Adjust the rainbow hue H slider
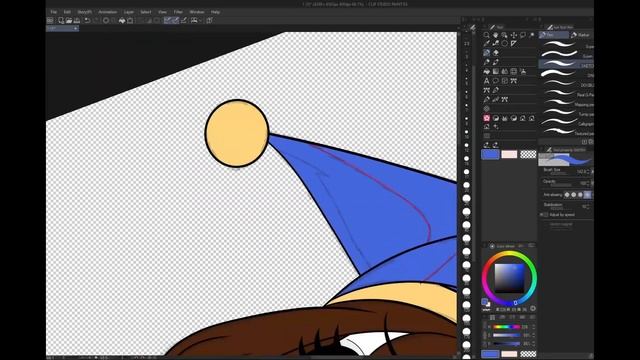 tap(506, 327)
